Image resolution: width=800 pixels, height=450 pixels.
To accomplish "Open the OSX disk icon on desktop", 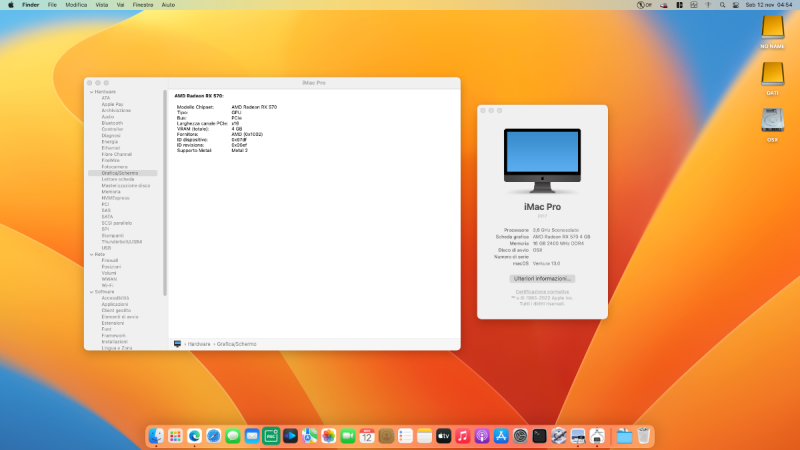I will coord(772,121).
